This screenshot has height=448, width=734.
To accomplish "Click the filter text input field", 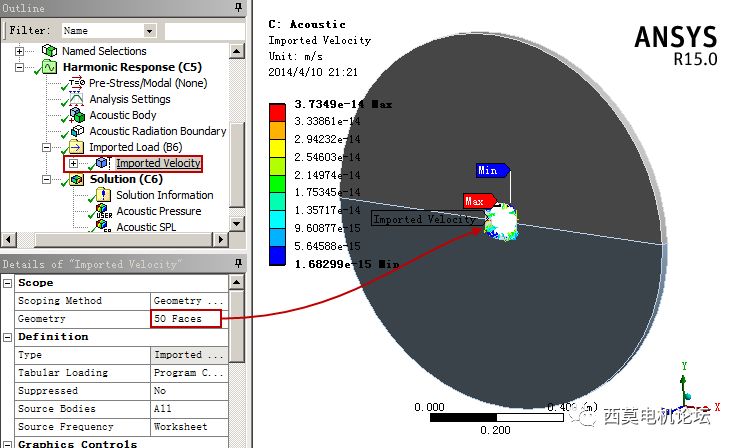I will (205, 31).
